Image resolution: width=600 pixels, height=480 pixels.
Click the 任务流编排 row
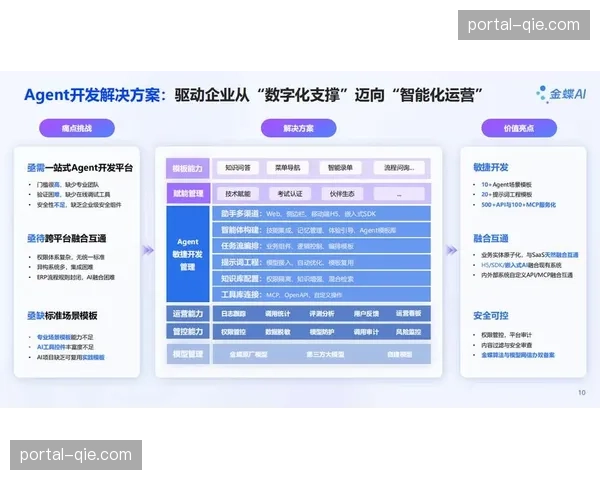(321, 246)
